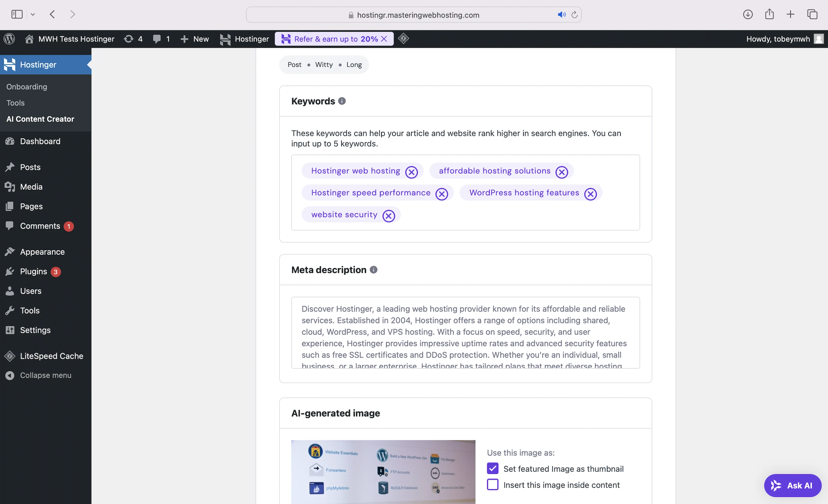Open the '+ New' content menu
This screenshot has width=828, height=504.
[x=195, y=39]
